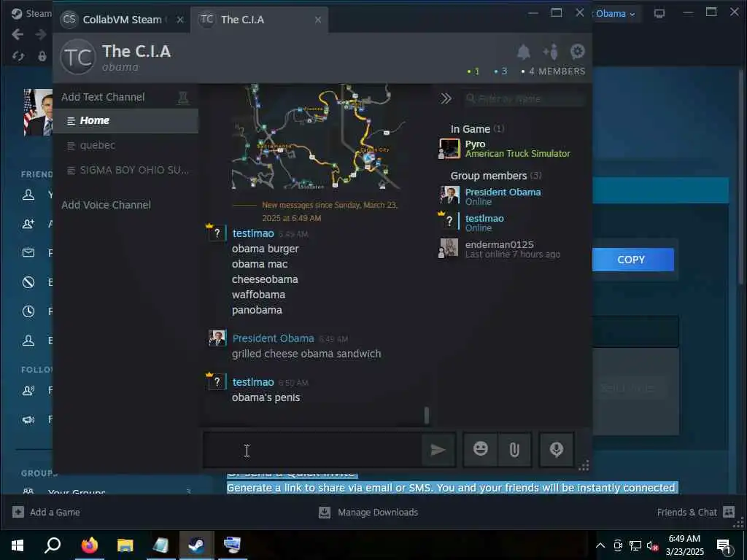The height and width of the screenshot is (560, 747).
Task: Open Windows notification center
Action: point(724,546)
